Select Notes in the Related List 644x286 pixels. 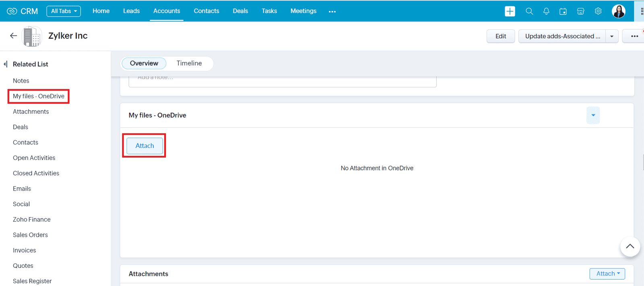pyautogui.click(x=21, y=81)
